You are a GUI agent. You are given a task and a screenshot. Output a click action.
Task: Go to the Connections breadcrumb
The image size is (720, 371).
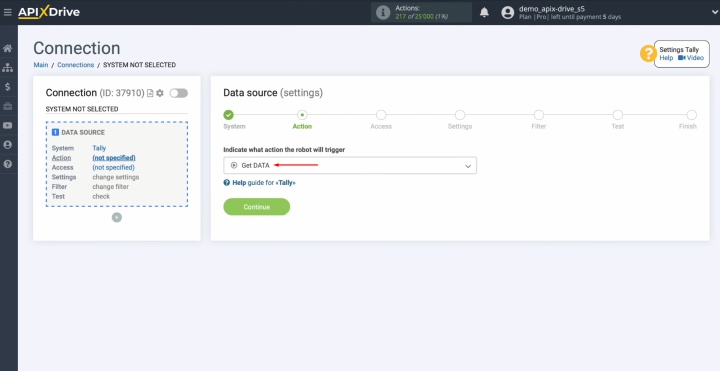pyautogui.click(x=76, y=65)
